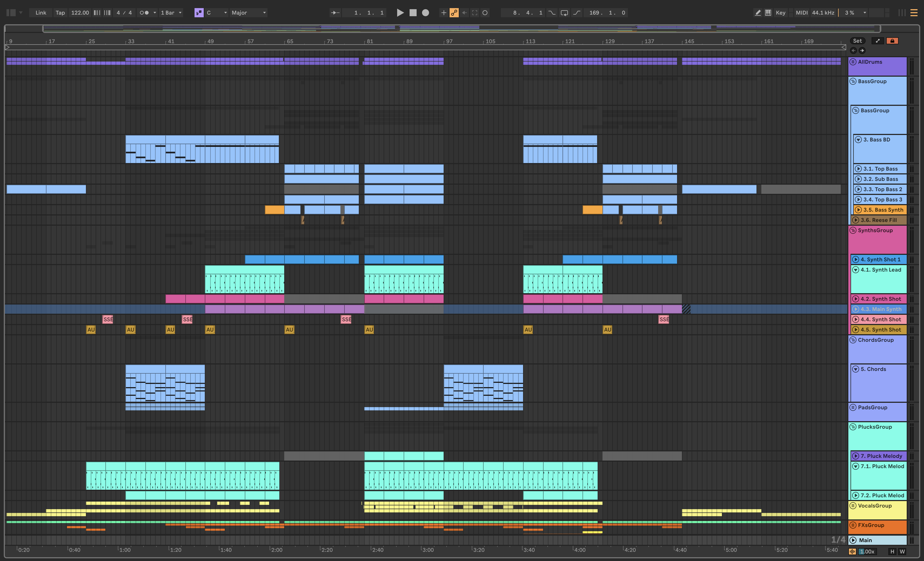The height and width of the screenshot is (561, 924).
Task: Click the MIDI Arrangement Overdub plus icon
Action: point(444,13)
